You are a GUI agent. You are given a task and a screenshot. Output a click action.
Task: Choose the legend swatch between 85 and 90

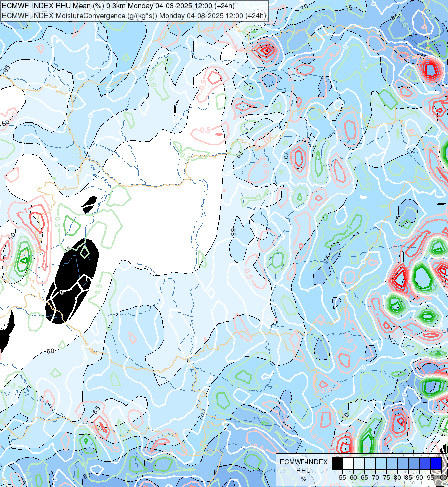coord(414,464)
